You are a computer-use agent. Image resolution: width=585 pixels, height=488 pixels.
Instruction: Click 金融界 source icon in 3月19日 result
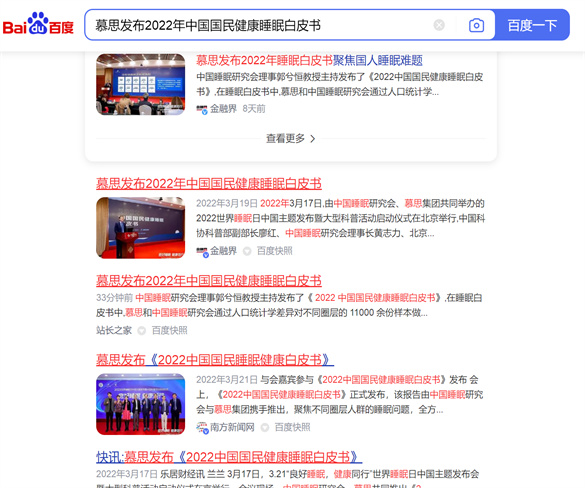202,251
